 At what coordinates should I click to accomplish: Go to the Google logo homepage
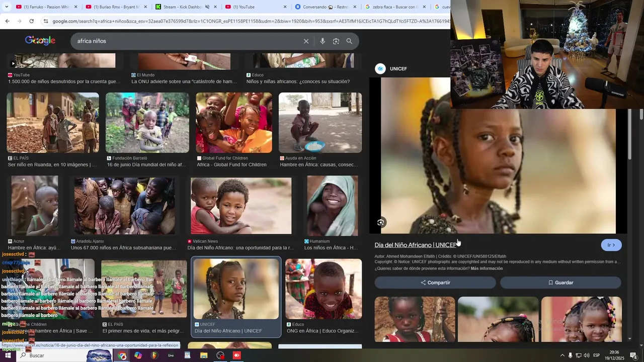[x=40, y=41]
